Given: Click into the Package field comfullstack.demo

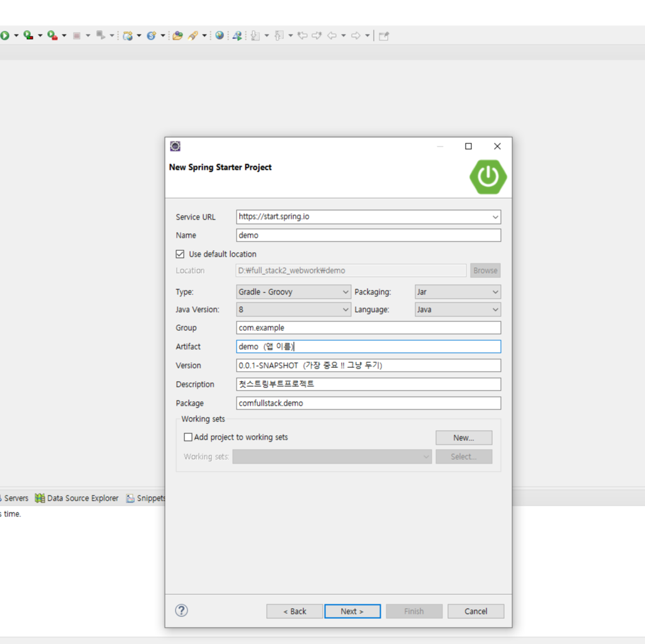Looking at the screenshot, I should [369, 403].
